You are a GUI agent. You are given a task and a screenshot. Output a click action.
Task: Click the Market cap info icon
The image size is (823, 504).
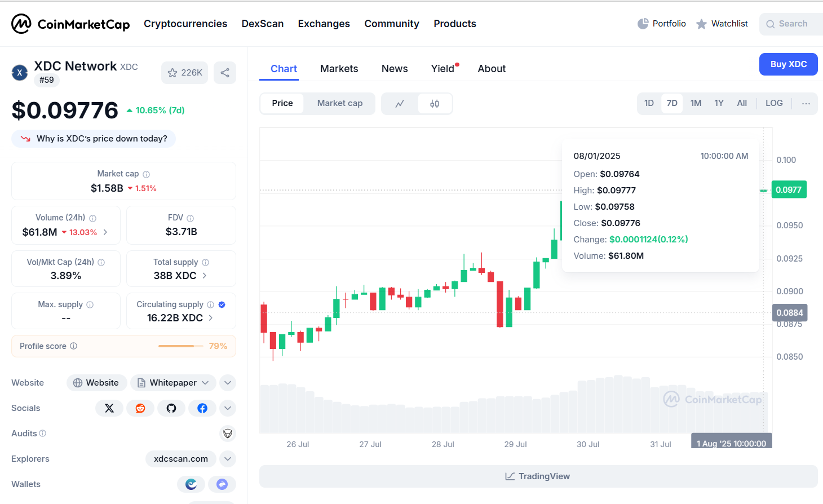[x=147, y=174]
